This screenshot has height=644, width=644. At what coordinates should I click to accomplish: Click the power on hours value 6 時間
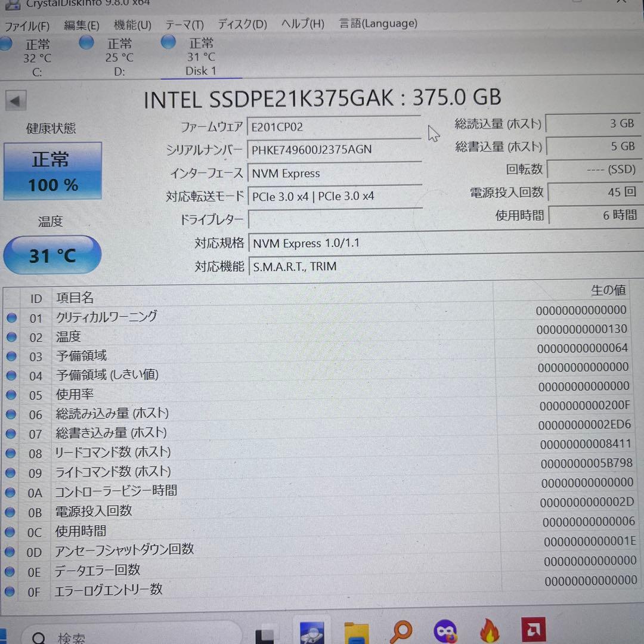[x=596, y=215]
